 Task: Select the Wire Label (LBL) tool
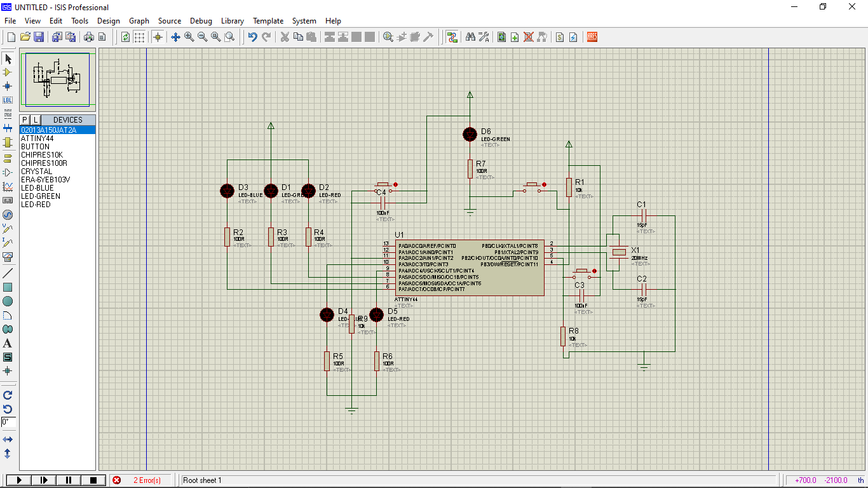[x=8, y=100]
